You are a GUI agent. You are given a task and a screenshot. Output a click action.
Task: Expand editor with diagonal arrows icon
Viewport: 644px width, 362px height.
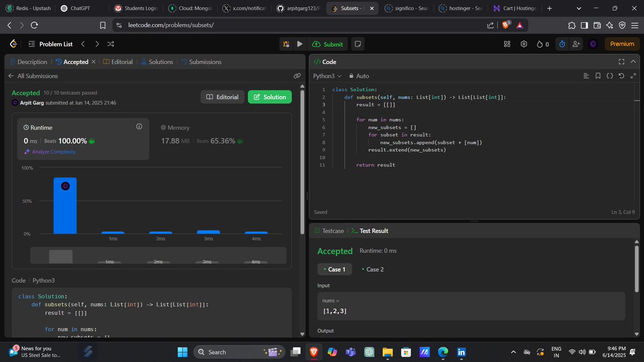point(633,76)
